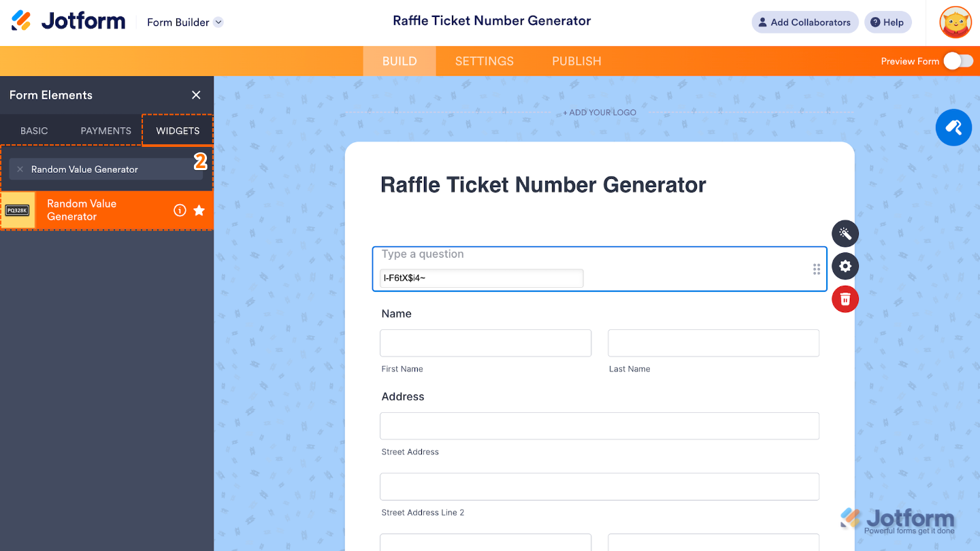Open widget settings via the gear icon

click(x=845, y=266)
